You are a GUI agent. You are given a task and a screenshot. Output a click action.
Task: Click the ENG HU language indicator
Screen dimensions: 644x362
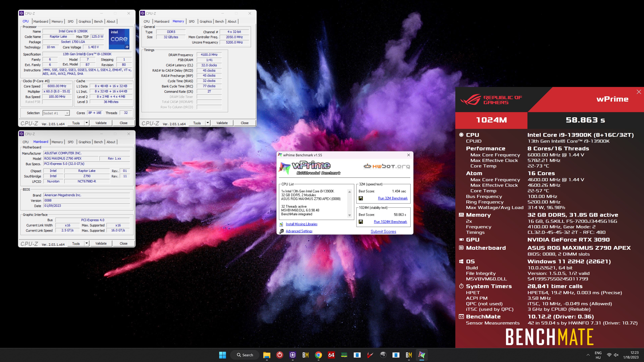coord(598,355)
